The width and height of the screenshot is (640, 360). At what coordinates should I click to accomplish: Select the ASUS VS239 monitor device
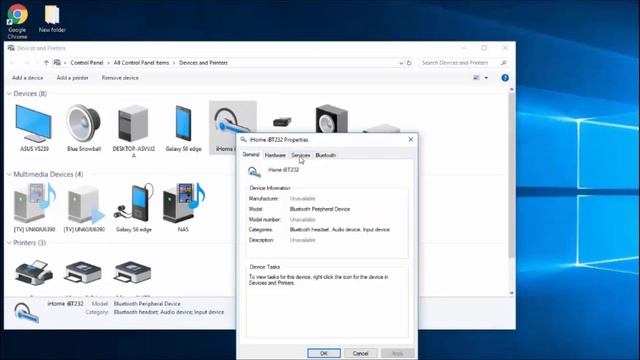pos(34,128)
